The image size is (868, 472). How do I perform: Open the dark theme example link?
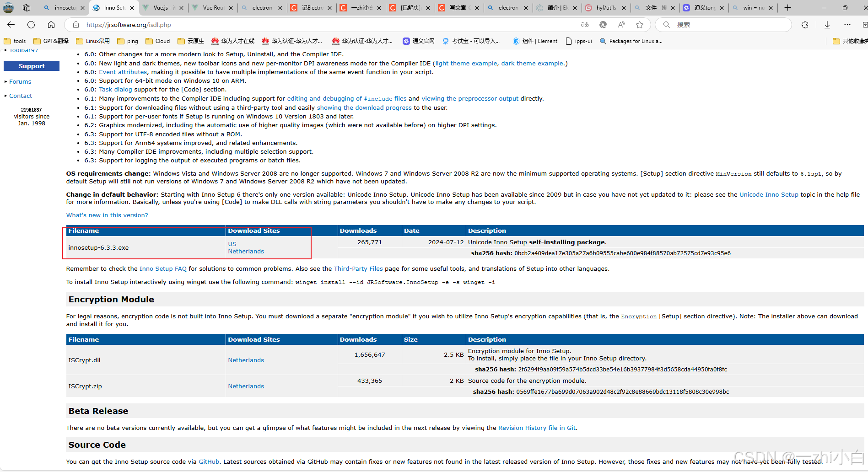point(532,64)
